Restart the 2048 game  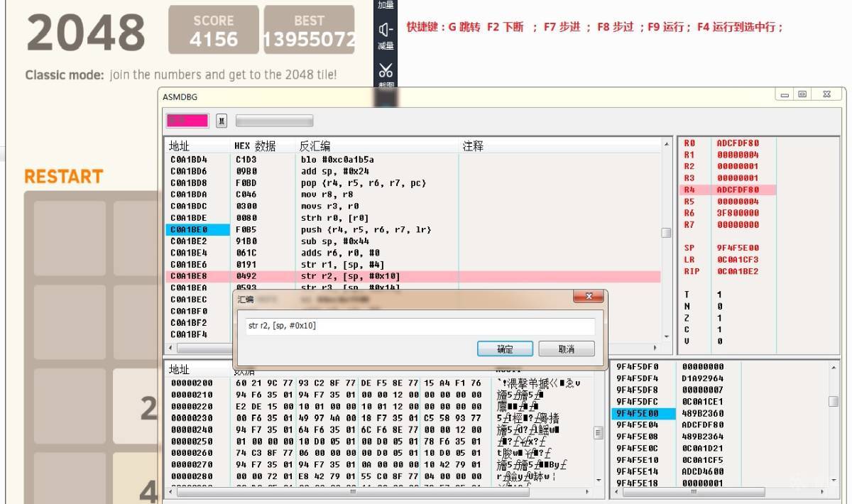click(64, 176)
